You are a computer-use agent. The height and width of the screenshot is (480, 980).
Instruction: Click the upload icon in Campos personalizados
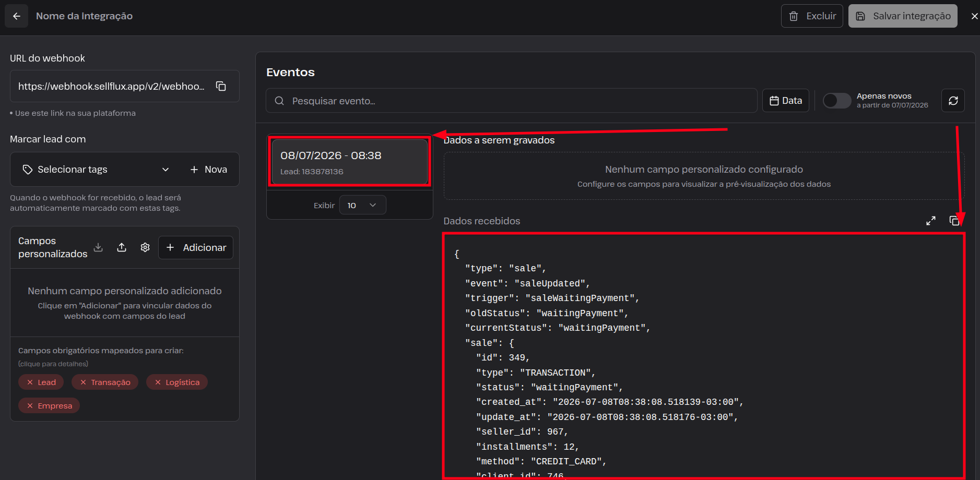(122, 247)
